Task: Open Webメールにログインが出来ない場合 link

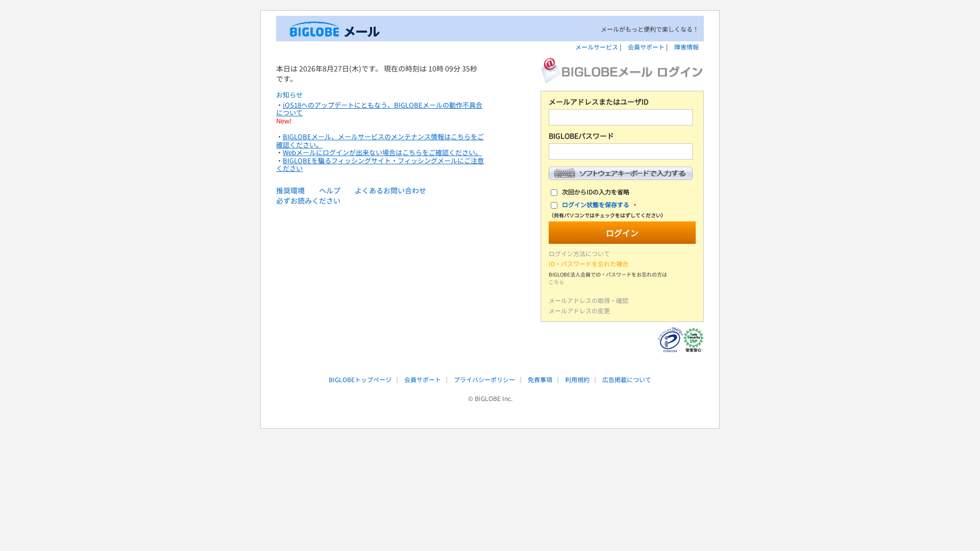Action: (382, 153)
